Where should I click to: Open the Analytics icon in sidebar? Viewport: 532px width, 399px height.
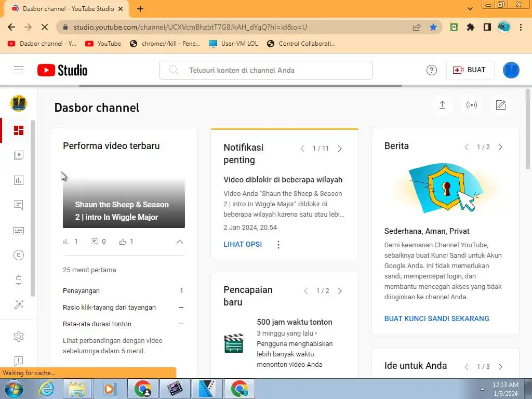[19, 180]
